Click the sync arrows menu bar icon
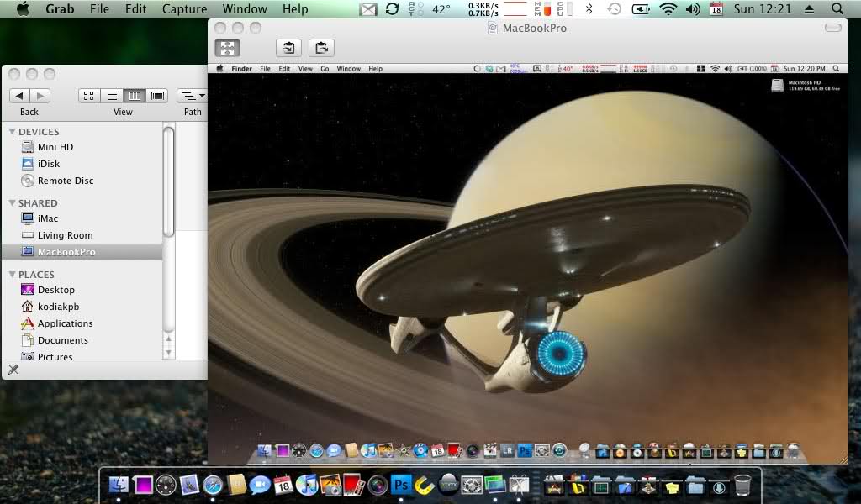Viewport: 861px width, 504px height. pos(392,8)
